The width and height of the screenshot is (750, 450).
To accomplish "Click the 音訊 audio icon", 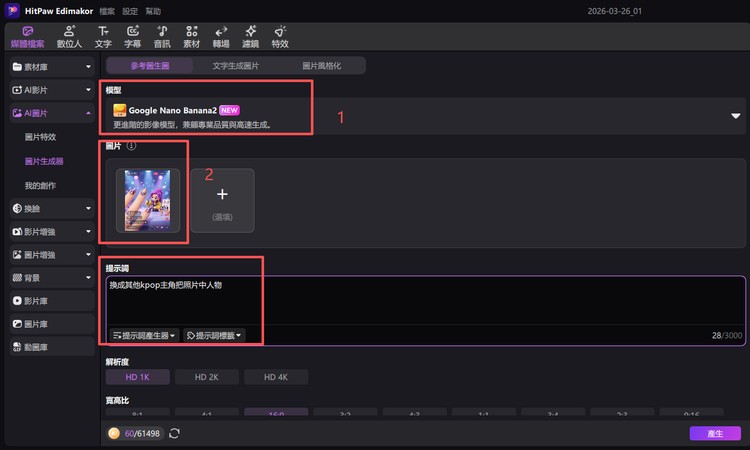I will [x=162, y=37].
